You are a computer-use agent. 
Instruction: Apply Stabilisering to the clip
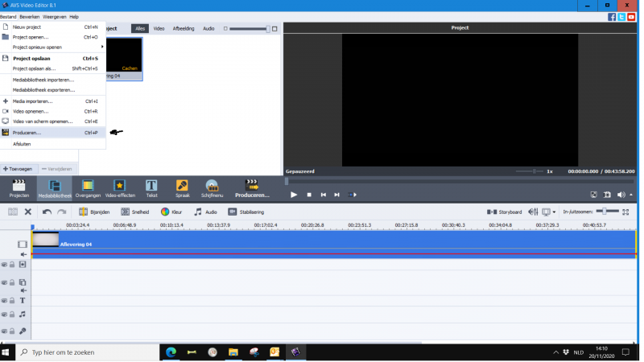(245, 212)
